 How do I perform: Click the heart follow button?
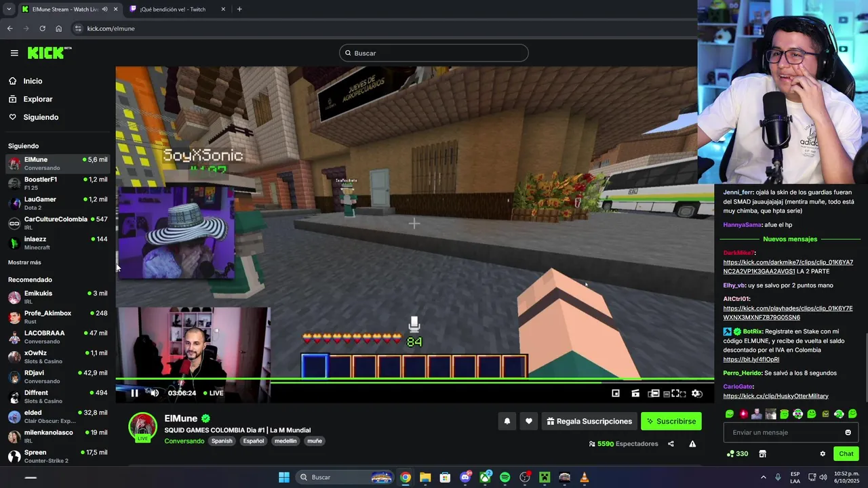(529, 421)
